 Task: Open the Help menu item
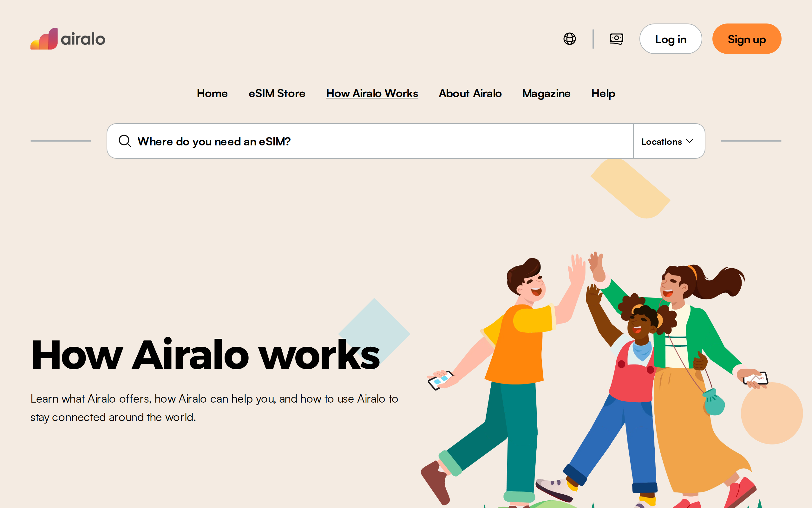coord(603,93)
